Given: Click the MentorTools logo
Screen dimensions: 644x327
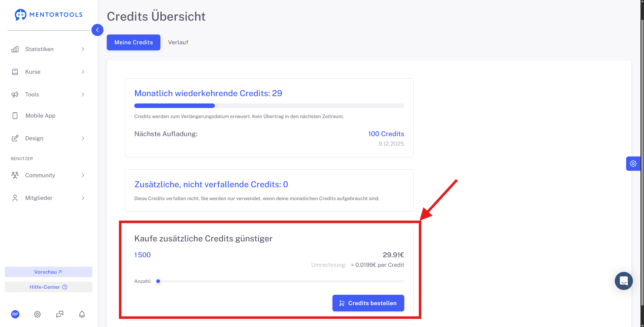Looking at the screenshot, I should [x=49, y=15].
